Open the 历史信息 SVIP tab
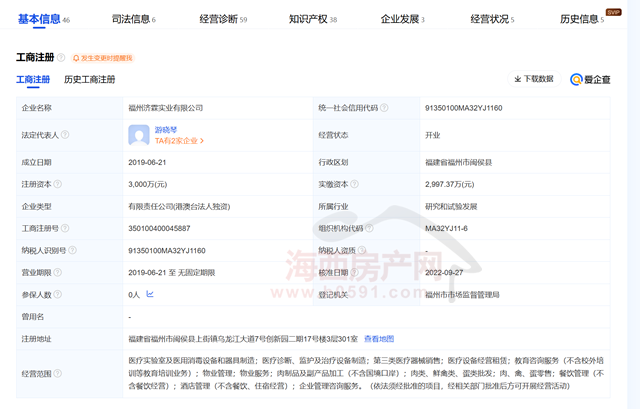Viewport: 640px width, 409px height. (582, 19)
